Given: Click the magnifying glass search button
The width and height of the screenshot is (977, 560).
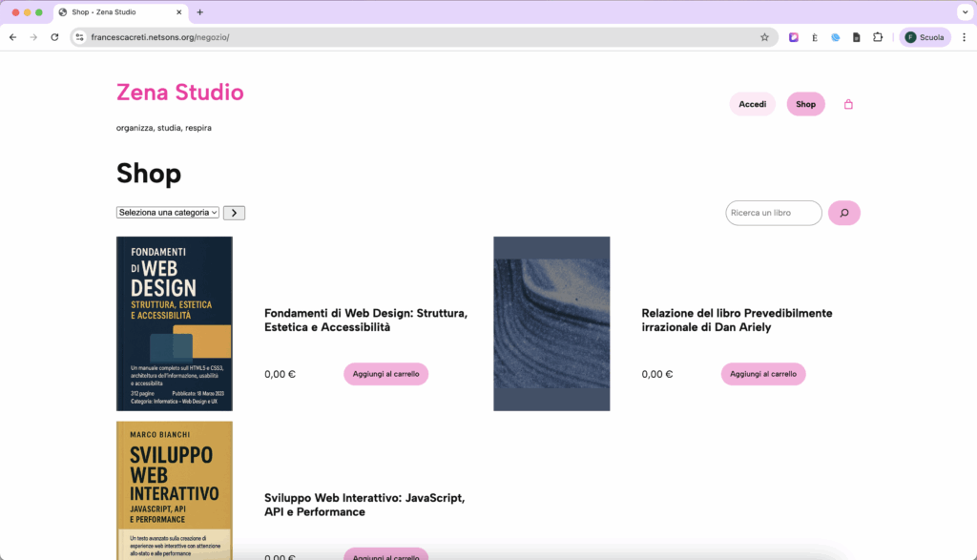Looking at the screenshot, I should click(843, 213).
